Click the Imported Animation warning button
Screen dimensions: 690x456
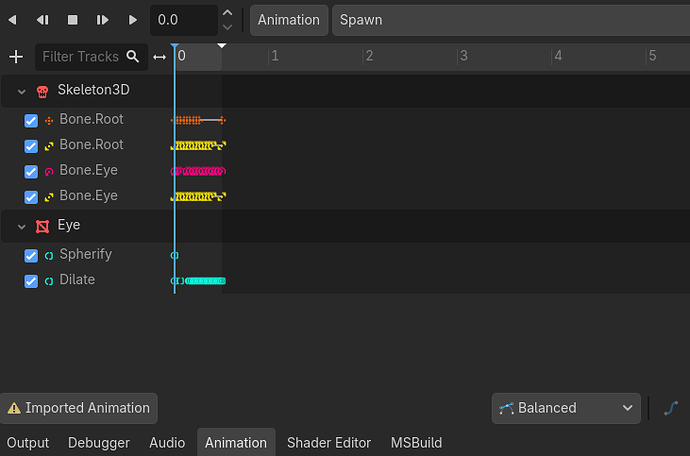click(79, 408)
